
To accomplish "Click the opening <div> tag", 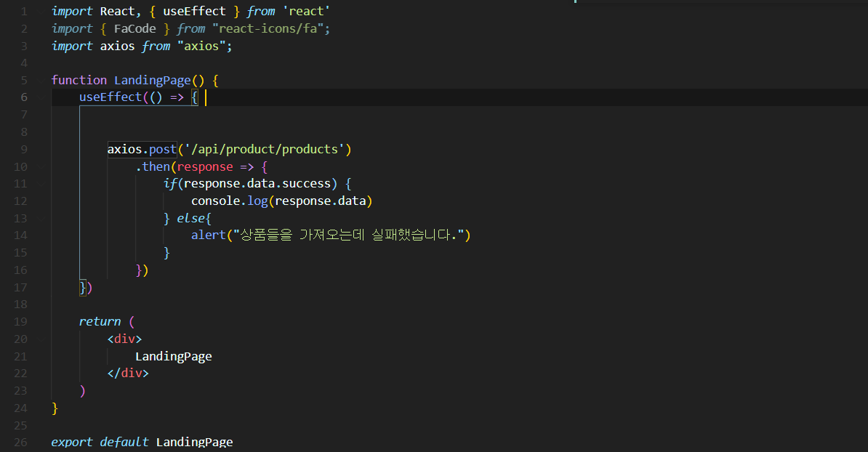I will tap(124, 339).
